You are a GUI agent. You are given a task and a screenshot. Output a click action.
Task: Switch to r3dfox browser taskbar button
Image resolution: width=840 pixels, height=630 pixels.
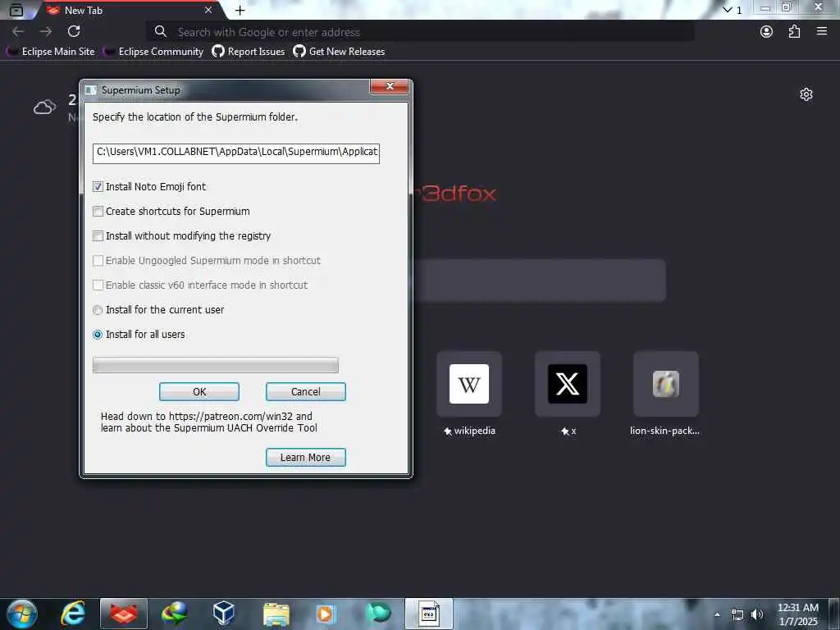pos(124,614)
